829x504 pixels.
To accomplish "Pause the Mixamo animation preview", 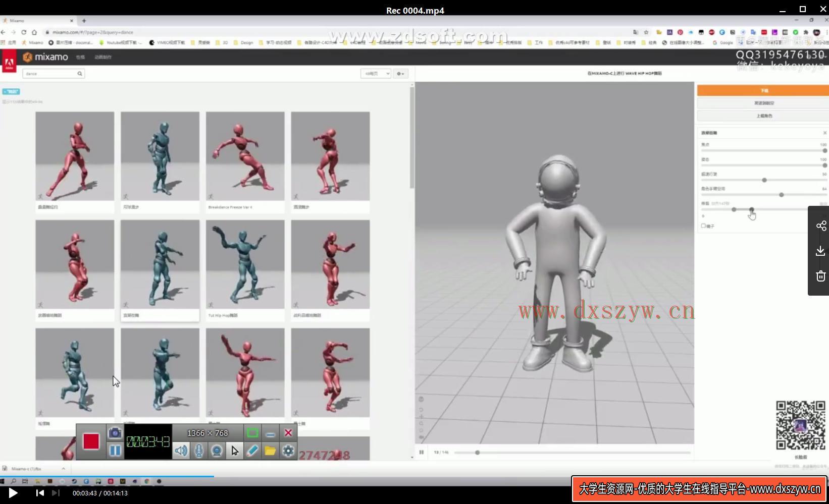I will [x=421, y=452].
